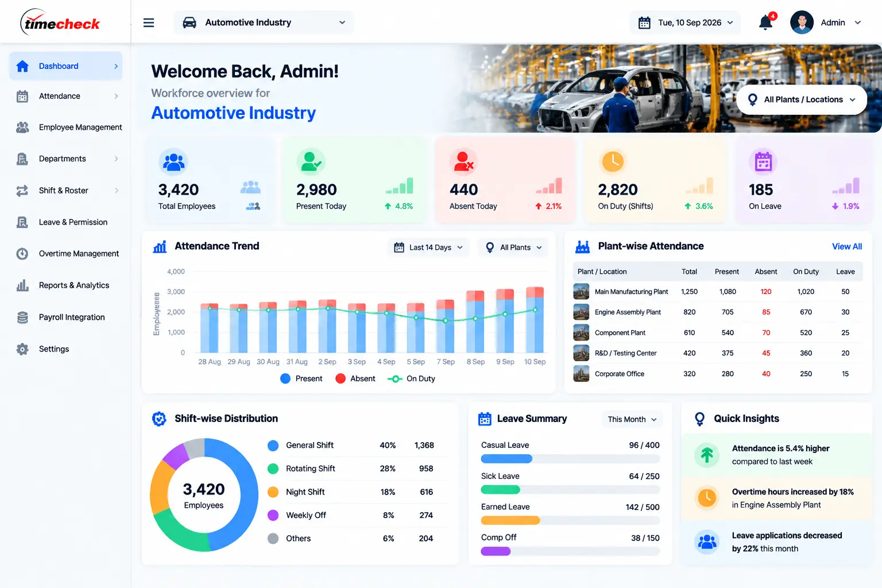Click the Casual Leave progress bar

point(570,459)
